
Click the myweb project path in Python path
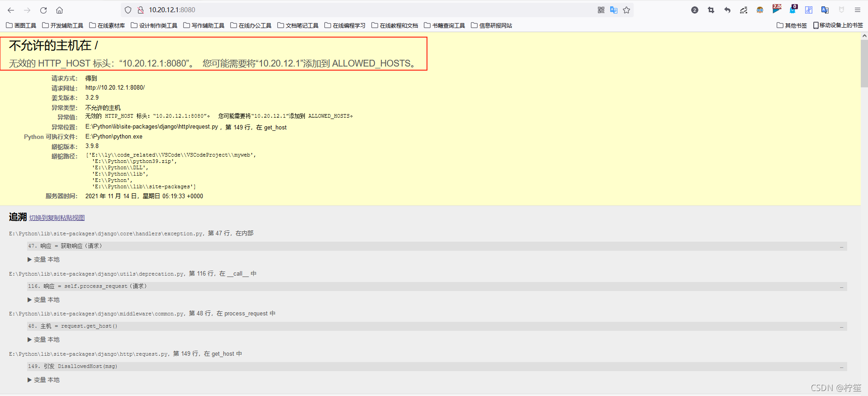(172, 155)
